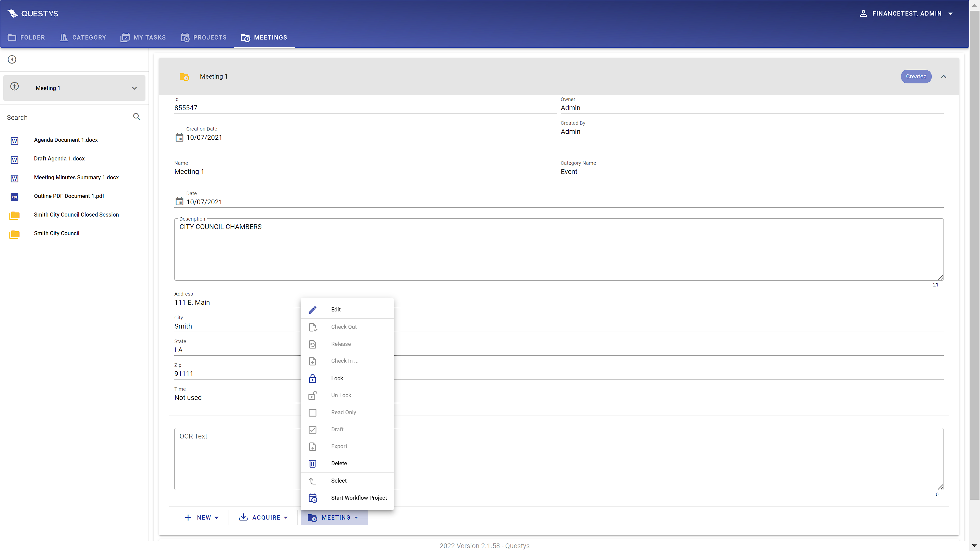Select the Export icon in context menu
Screen dimensions: 980x551
[x=312, y=446]
